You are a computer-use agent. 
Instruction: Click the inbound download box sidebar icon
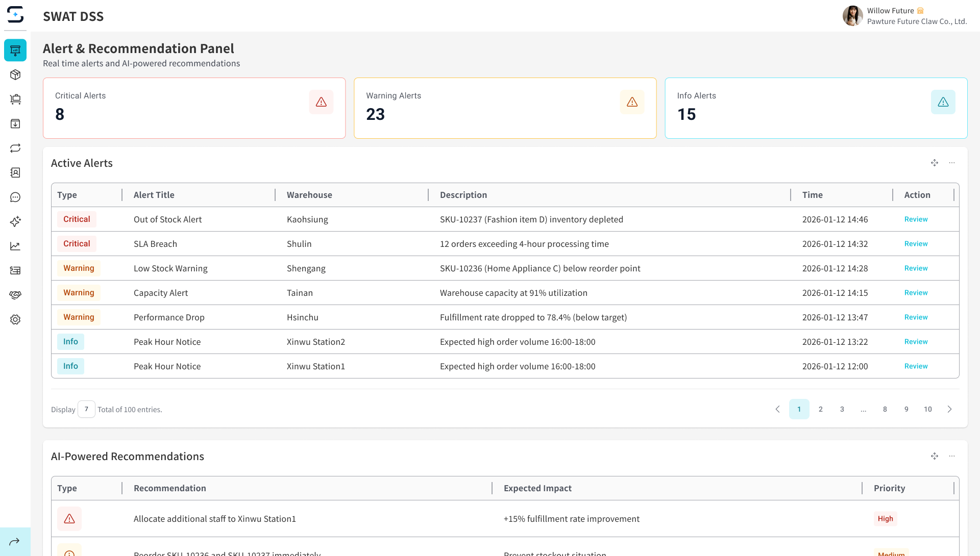(x=15, y=124)
